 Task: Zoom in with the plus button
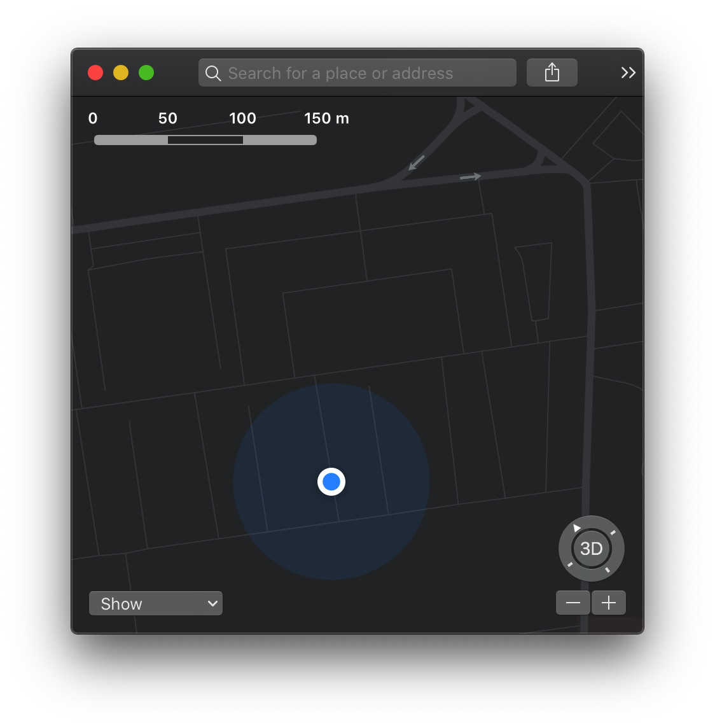tap(609, 603)
